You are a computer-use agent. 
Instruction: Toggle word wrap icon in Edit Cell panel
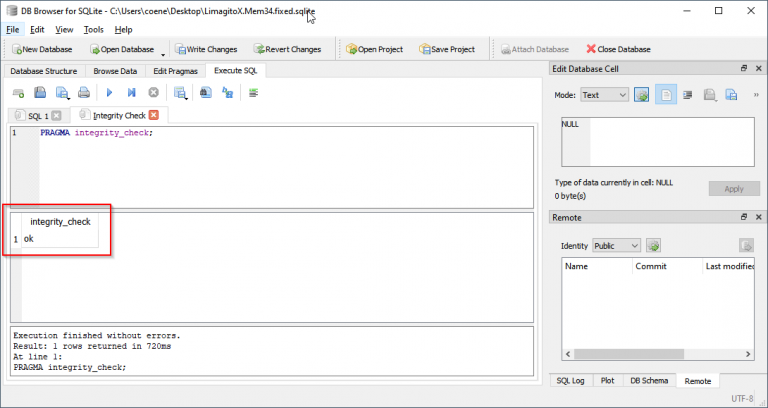tap(666, 95)
